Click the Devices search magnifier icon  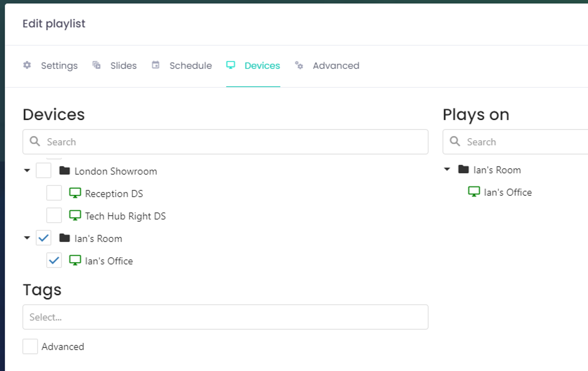[x=35, y=142]
